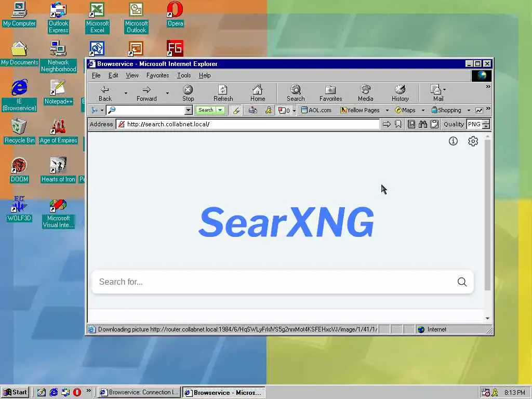Open the Help menu
The width and height of the screenshot is (532, 399).
tap(205, 75)
